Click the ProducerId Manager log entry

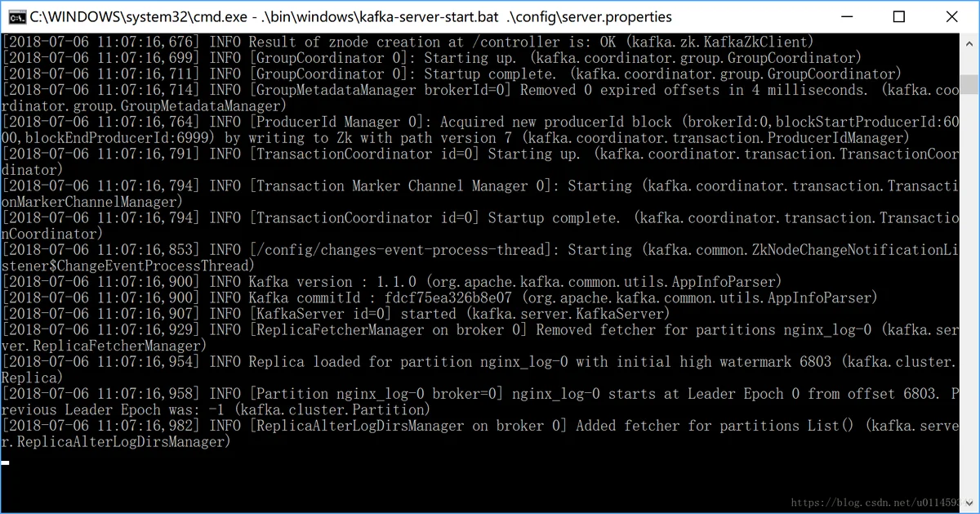tap(480, 130)
